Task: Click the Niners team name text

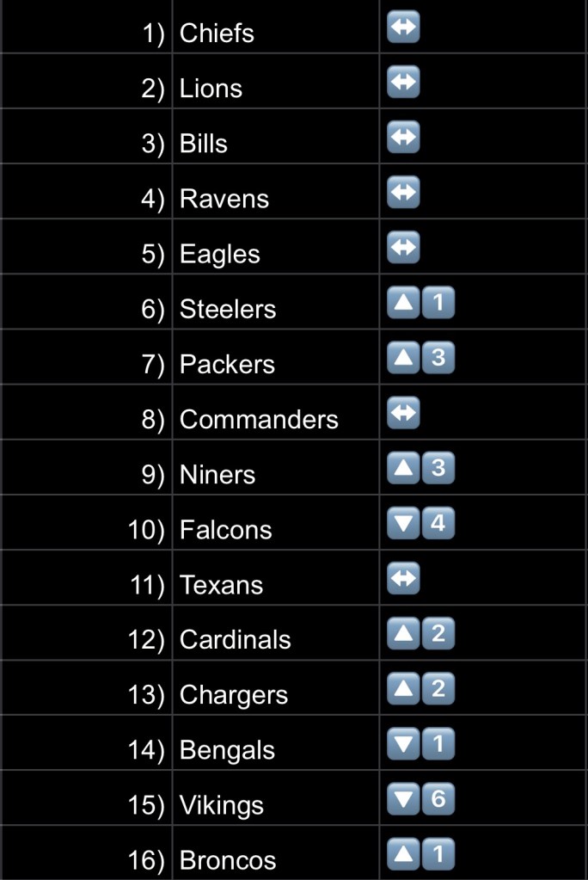Action: tap(217, 475)
